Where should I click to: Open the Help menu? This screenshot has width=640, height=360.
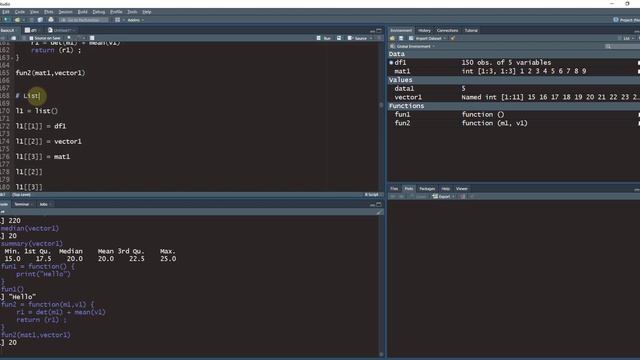tap(147, 12)
